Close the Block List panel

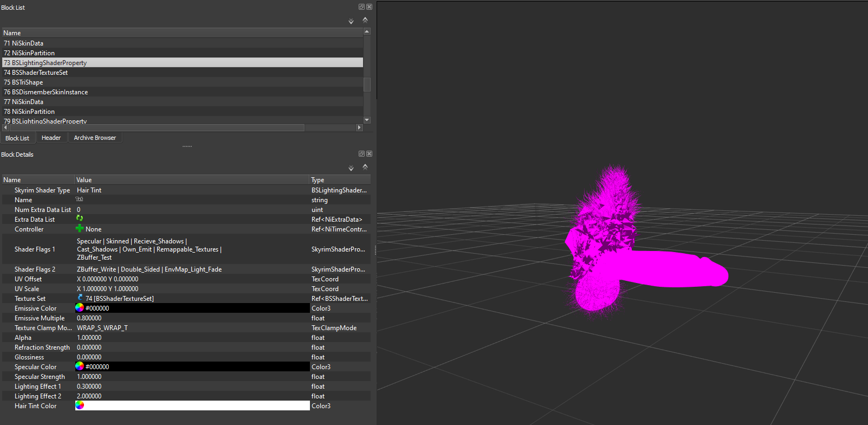point(369,7)
